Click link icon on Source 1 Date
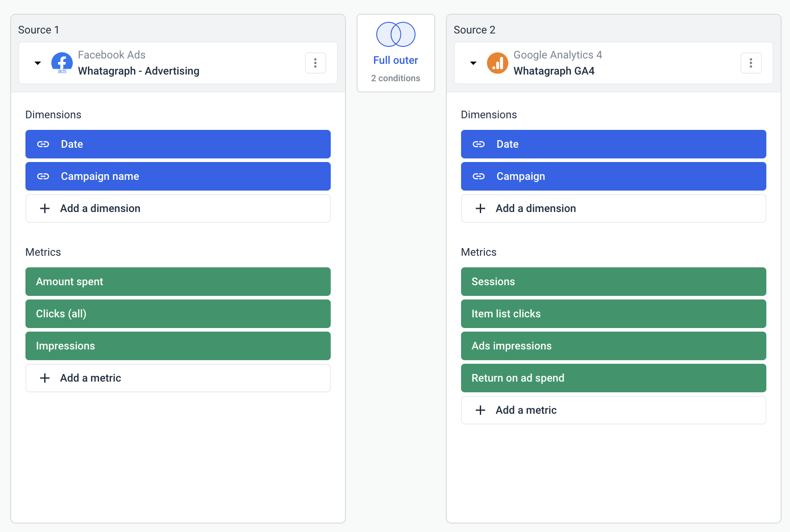Viewport: 790px width, 532px height. (43, 144)
